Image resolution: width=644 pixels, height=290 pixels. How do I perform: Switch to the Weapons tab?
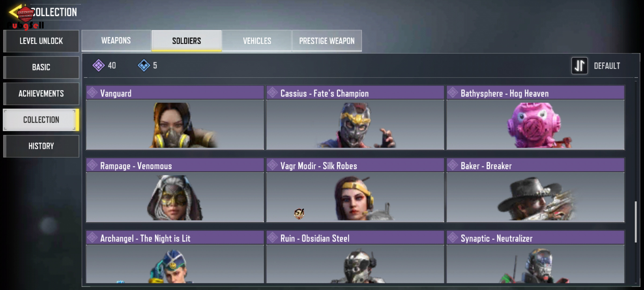coord(116,41)
